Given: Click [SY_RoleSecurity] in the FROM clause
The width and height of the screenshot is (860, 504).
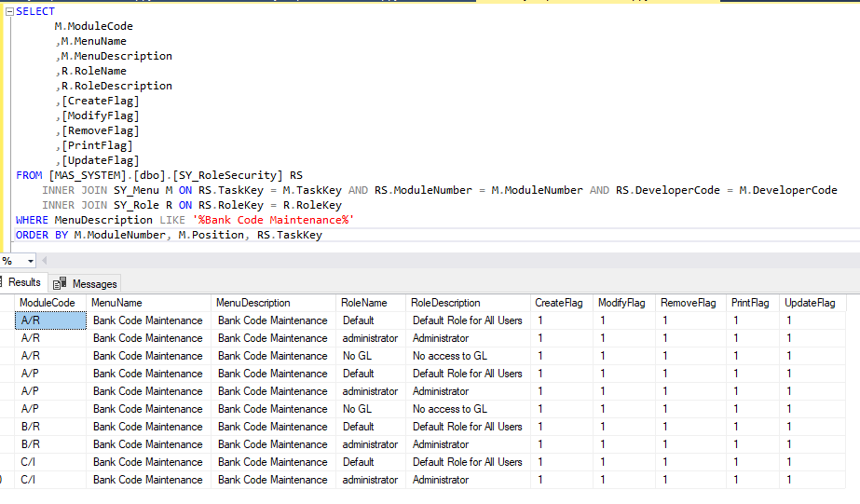Looking at the screenshot, I should point(227,175).
